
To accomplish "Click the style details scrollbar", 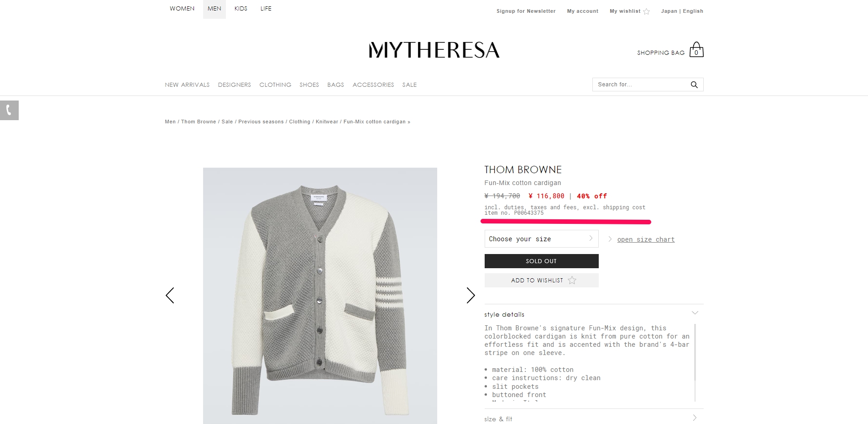I will pos(695,352).
